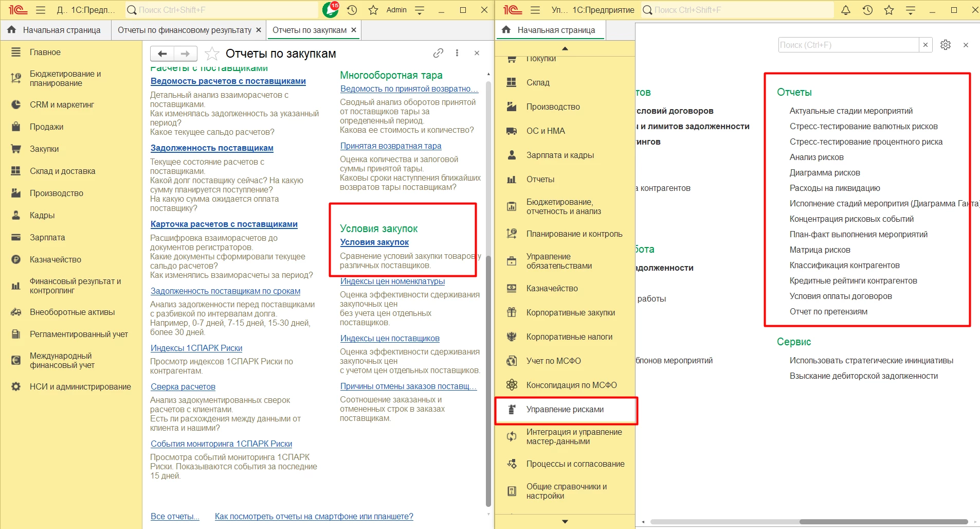Open the three-dot more menu of report page

tap(457, 53)
